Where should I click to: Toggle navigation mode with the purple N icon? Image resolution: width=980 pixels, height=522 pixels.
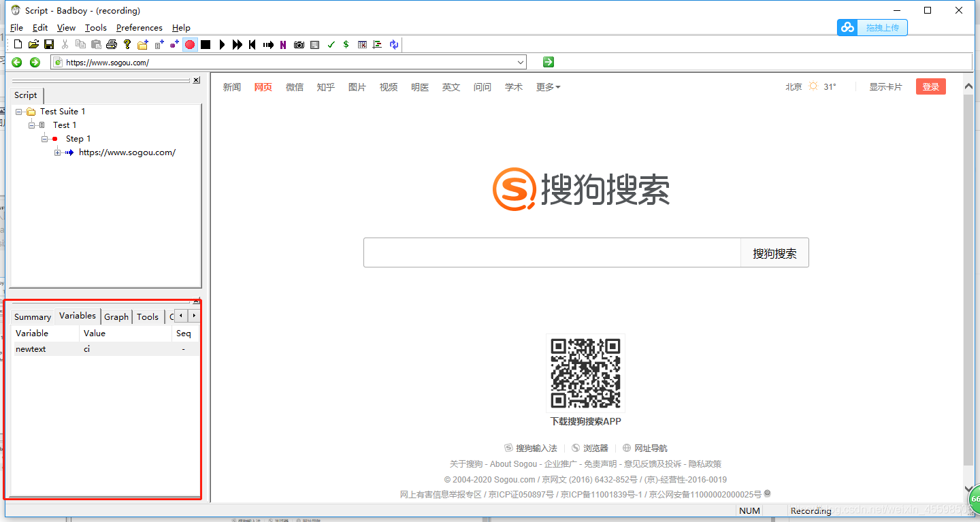283,44
